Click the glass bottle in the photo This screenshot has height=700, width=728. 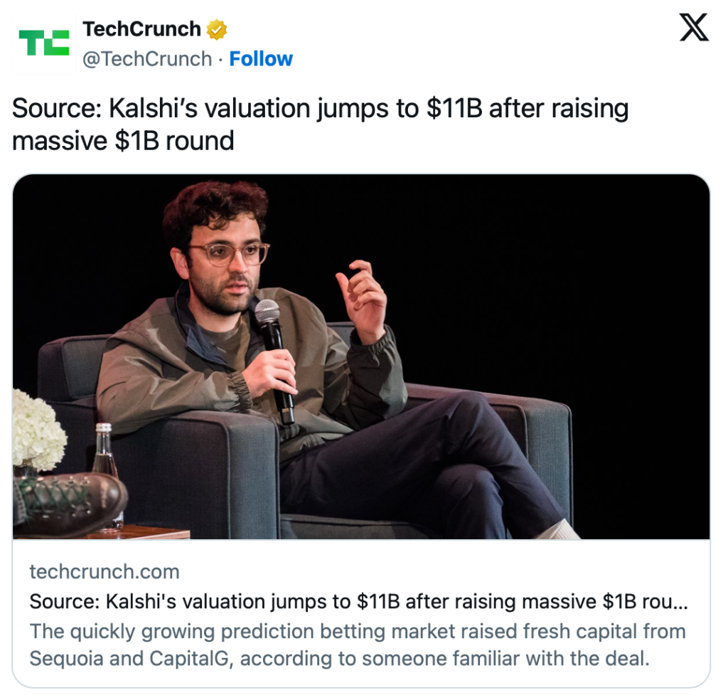coord(105,455)
